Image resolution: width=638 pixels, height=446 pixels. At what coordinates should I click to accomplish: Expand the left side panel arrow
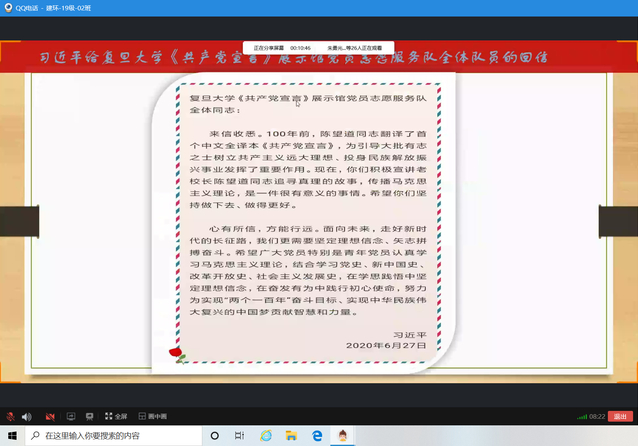click(4, 219)
